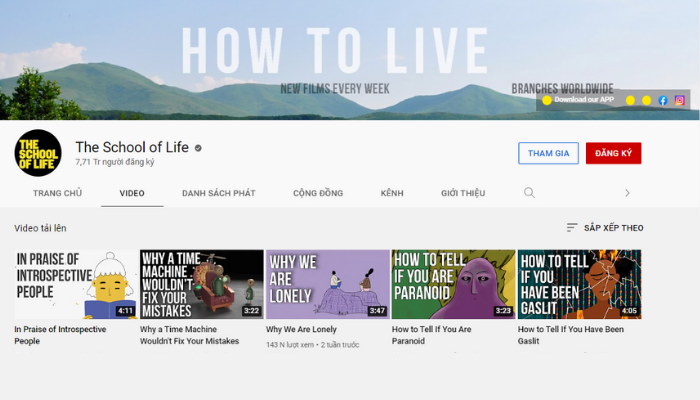Open the channel search magnifier icon
Screen dimensions: 700x400
[x=529, y=193]
